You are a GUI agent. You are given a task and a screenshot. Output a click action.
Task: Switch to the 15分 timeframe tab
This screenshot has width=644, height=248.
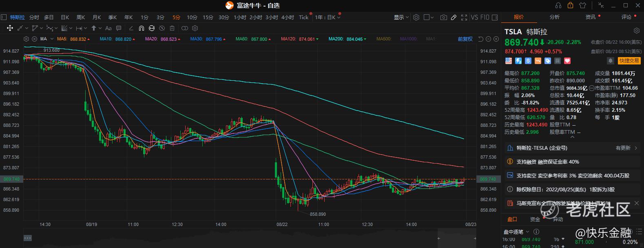[x=208, y=17]
